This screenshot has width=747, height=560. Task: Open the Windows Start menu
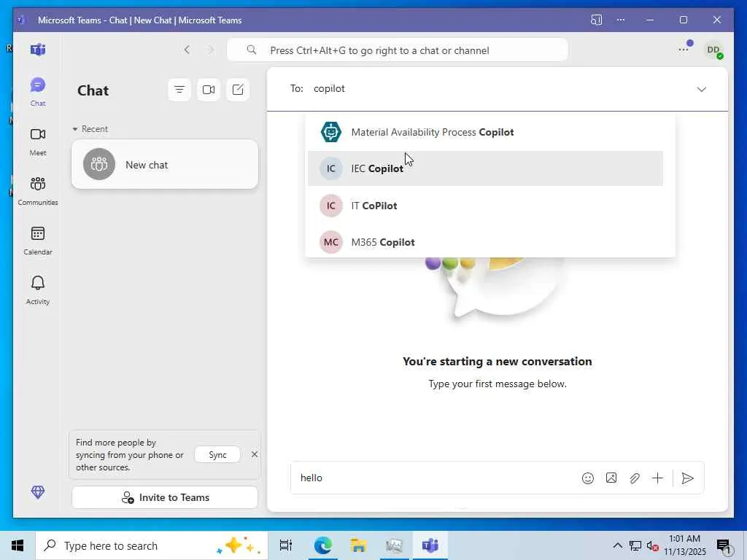coord(18,545)
